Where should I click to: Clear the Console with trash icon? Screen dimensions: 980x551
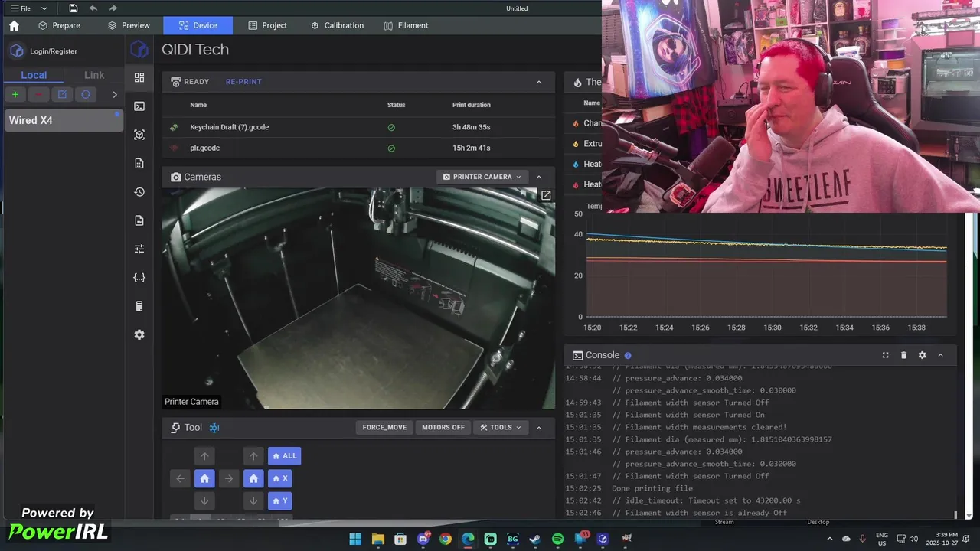(903, 355)
